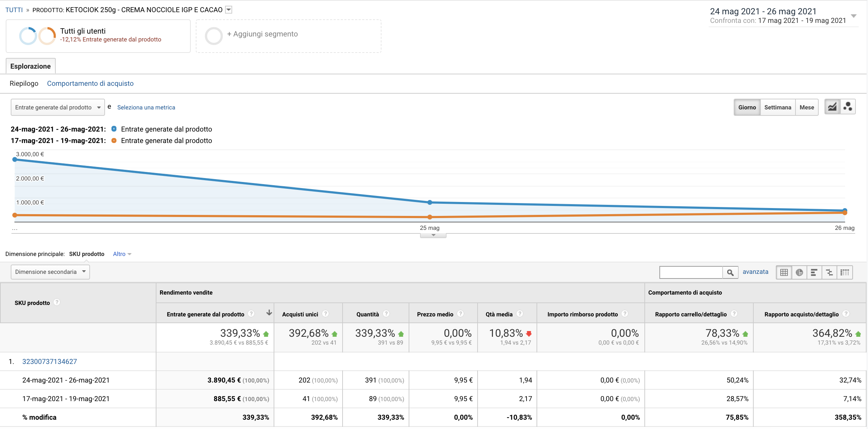The image size is (868, 429).
Task: Click the table search input field
Action: [690, 272]
